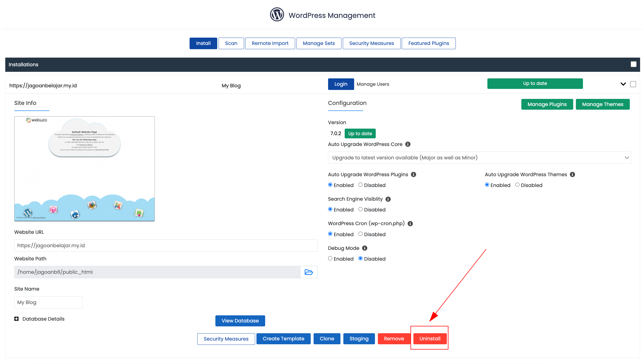Image resolution: width=643 pixels, height=364 pixels.
Task: Click the version number 7.0.2
Action: [336, 134]
